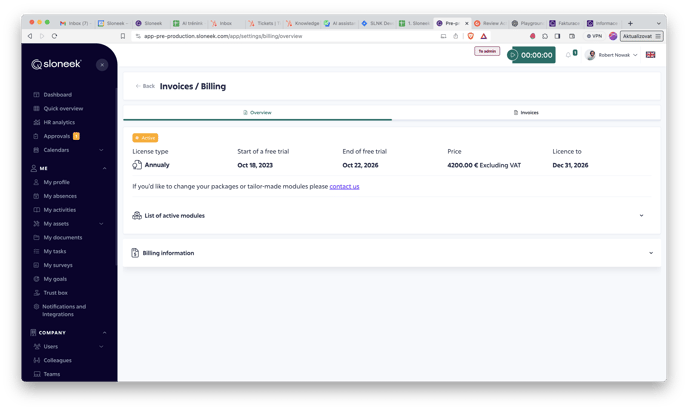Collapse sidebar with the round X button
The width and height of the screenshot is (688, 410).
click(102, 65)
